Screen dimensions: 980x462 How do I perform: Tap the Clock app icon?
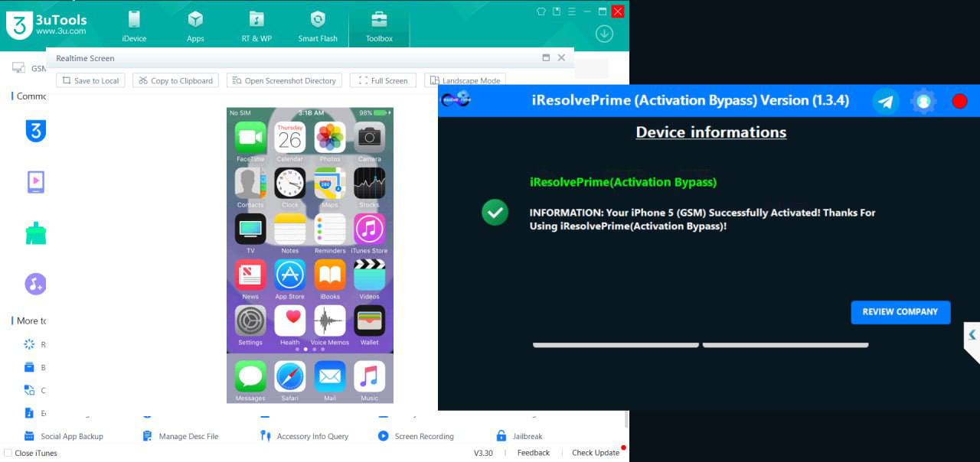pos(290,184)
